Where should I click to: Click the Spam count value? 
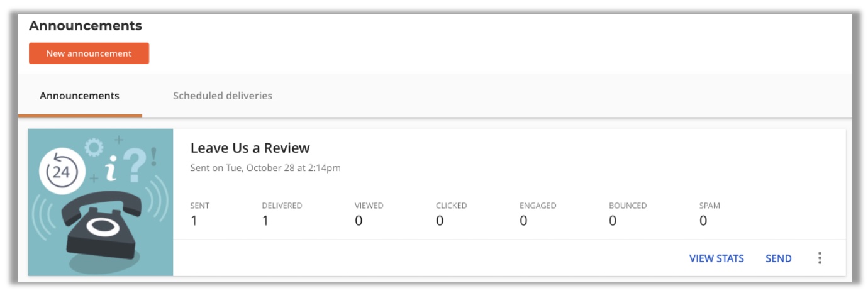pyautogui.click(x=703, y=221)
